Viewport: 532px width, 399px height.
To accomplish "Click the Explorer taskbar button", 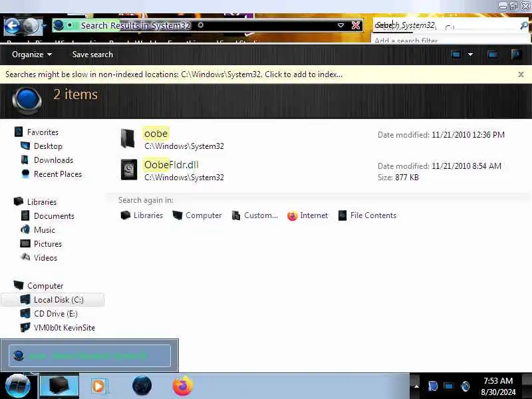I will (x=59, y=386).
